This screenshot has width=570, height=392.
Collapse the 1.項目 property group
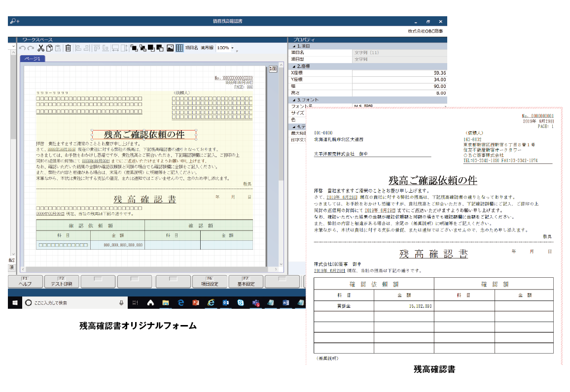point(294,46)
